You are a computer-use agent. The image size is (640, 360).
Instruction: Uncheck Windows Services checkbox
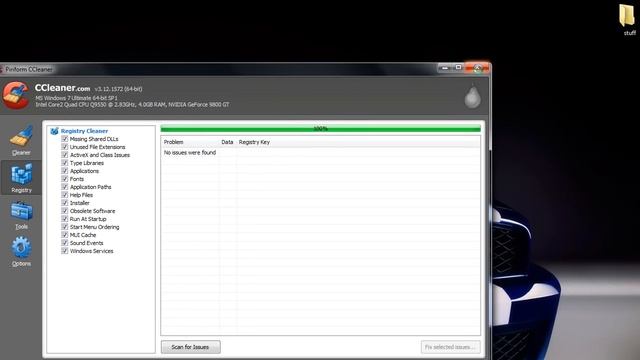[64, 251]
